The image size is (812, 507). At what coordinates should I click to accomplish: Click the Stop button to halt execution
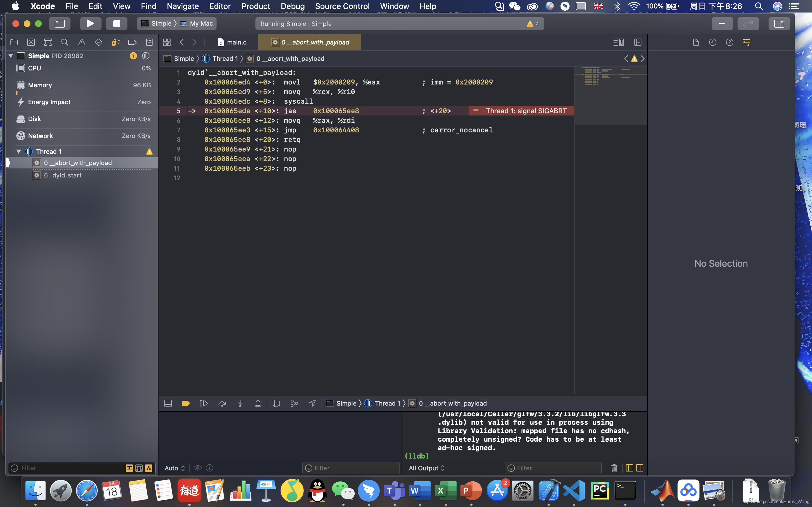click(x=116, y=23)
